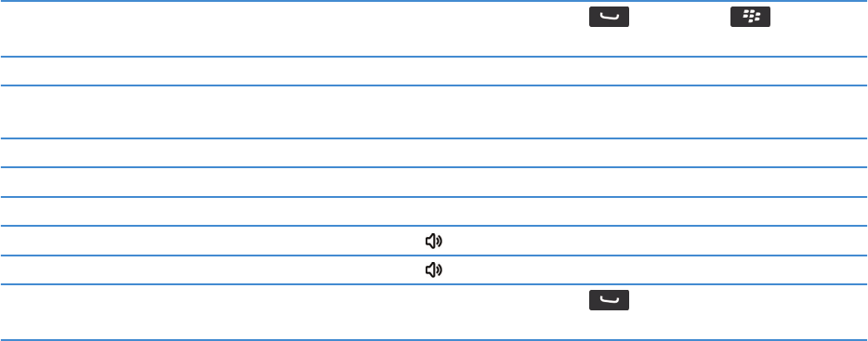
Task: Click the Send key icon in the bottom row
Action: coord(609,300)
